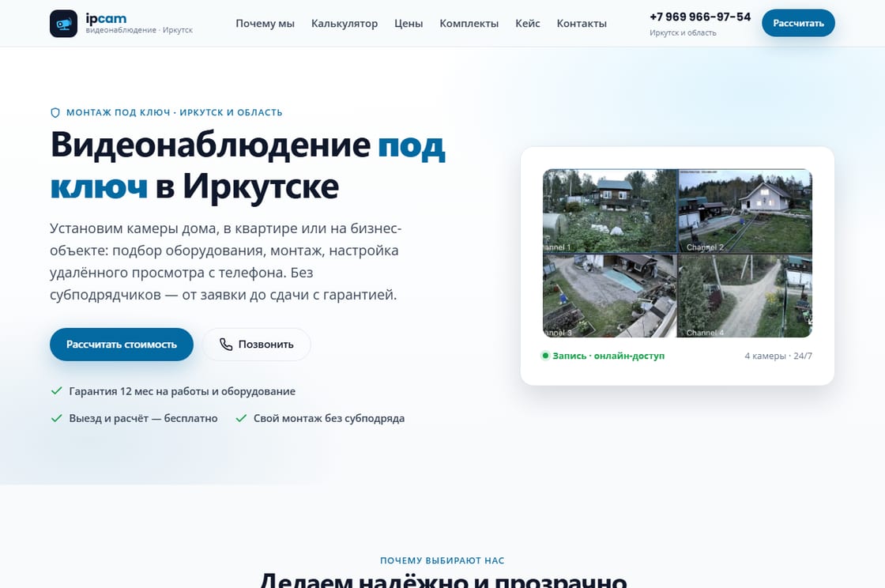
Task: Open the Калькулятор nav link
Action: (345, 24)
